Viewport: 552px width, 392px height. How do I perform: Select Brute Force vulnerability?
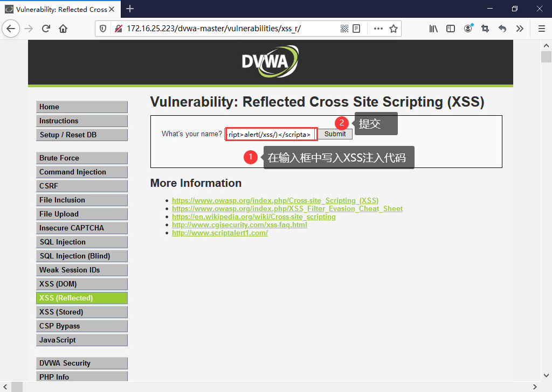(82, 158)
